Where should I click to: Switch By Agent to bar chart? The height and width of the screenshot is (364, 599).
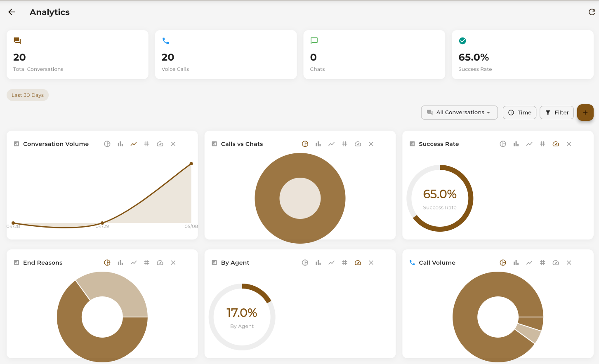318,263
